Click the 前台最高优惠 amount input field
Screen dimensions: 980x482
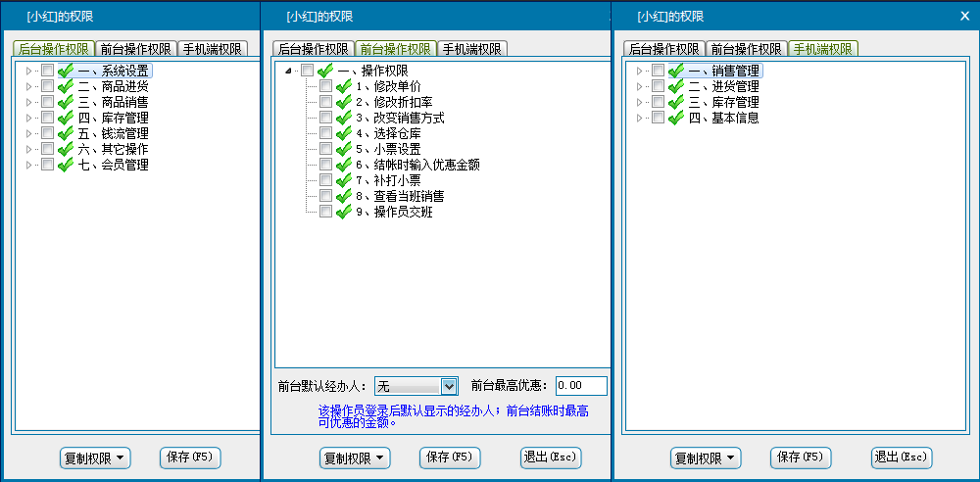581,386
